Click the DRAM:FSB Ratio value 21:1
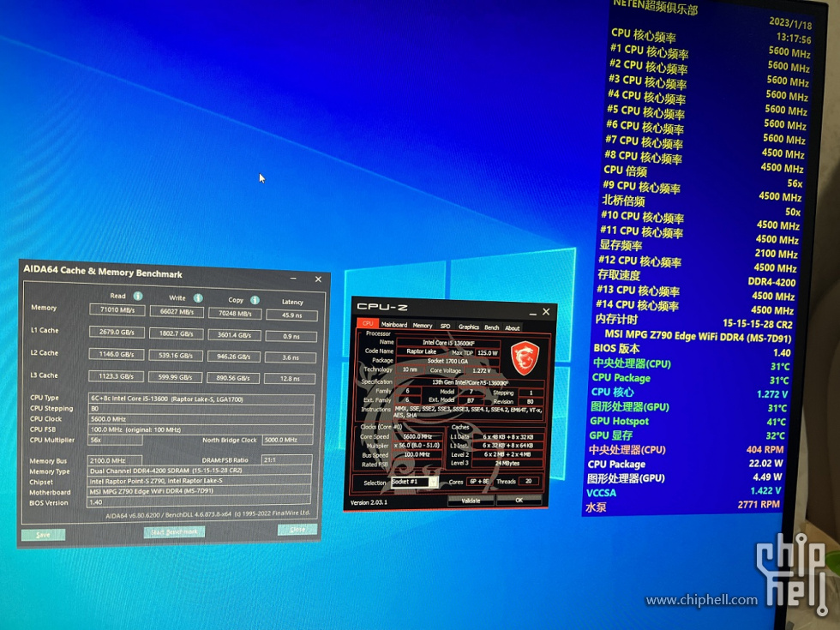Viewport: 840px width, 630px height. point(286,459)
